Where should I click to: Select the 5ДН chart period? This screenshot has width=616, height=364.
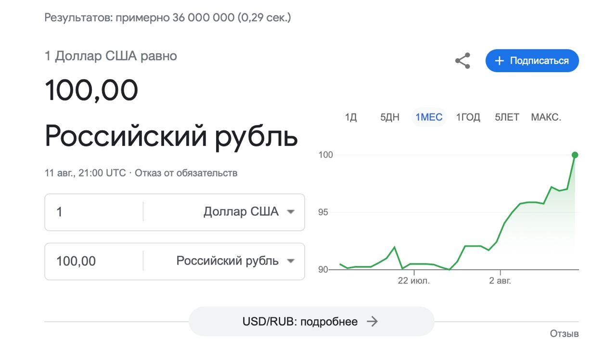click(x=390, y=117)
